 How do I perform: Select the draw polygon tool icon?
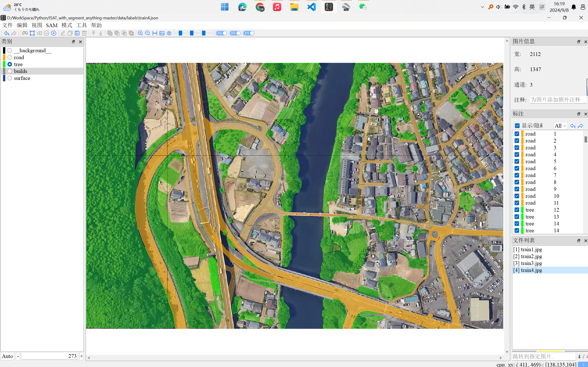pyautogui.click(x=32, y=33)
